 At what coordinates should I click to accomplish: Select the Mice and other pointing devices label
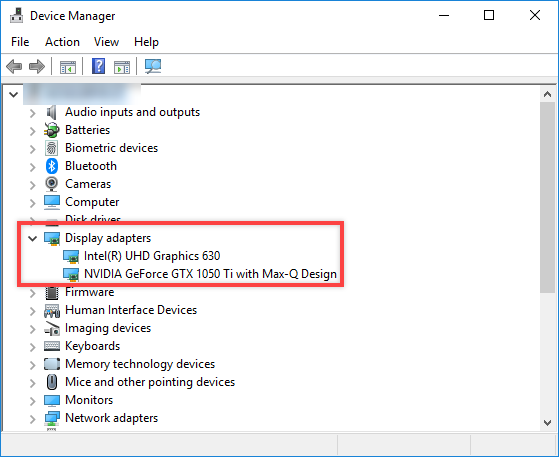click(150, 382)
